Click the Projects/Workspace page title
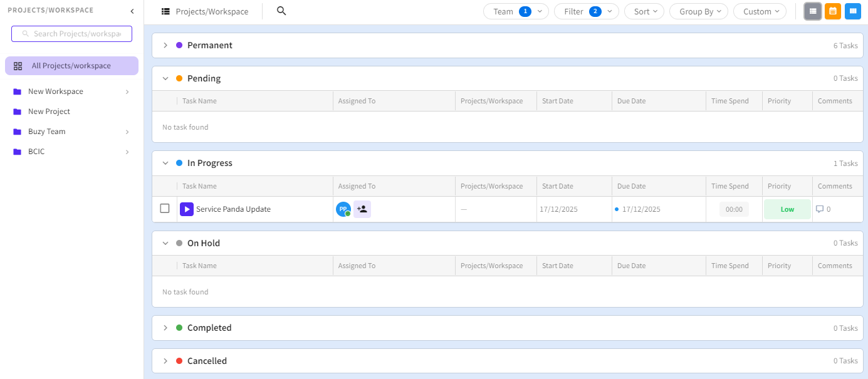868x379 pixels. [x=212, y=11]
